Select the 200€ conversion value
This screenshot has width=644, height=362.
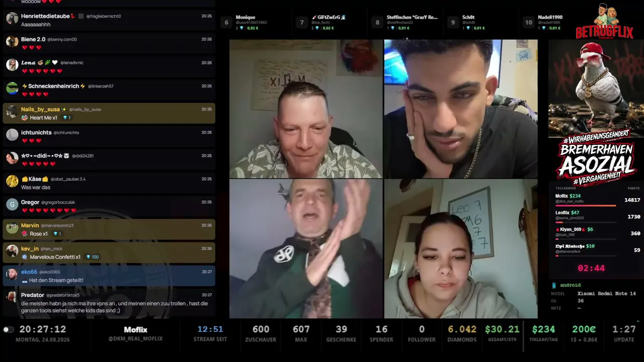tap(584, 329)
